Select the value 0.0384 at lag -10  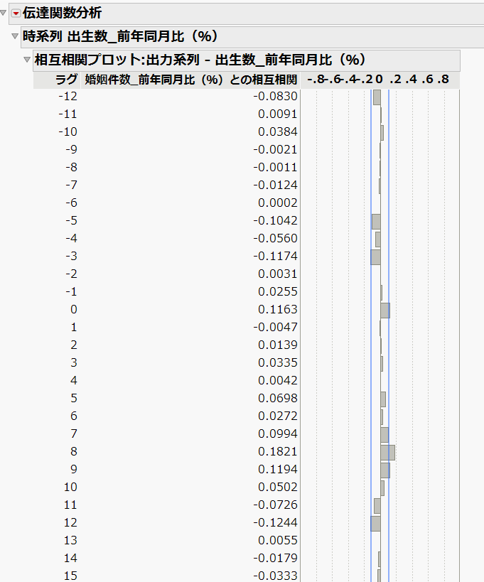point(278,132)
